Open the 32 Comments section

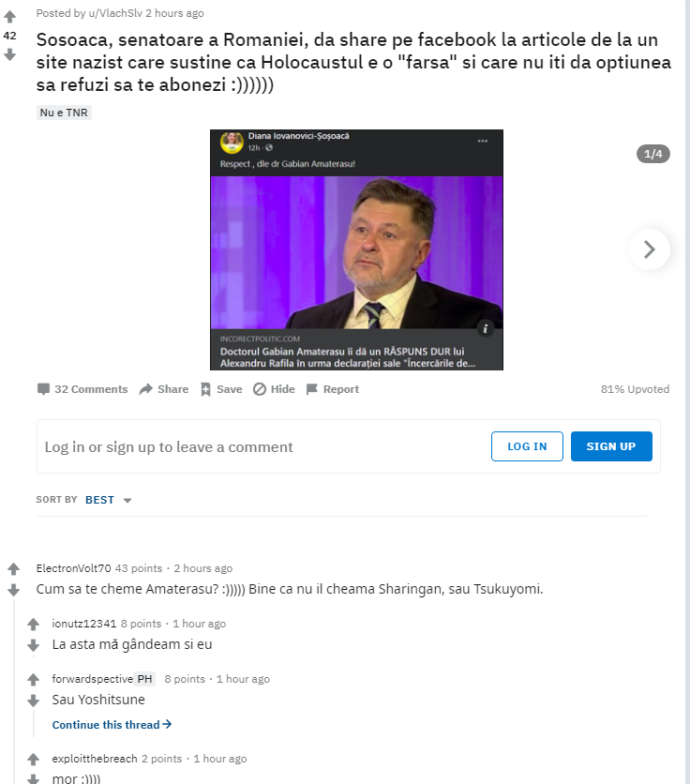coord(82,389)
